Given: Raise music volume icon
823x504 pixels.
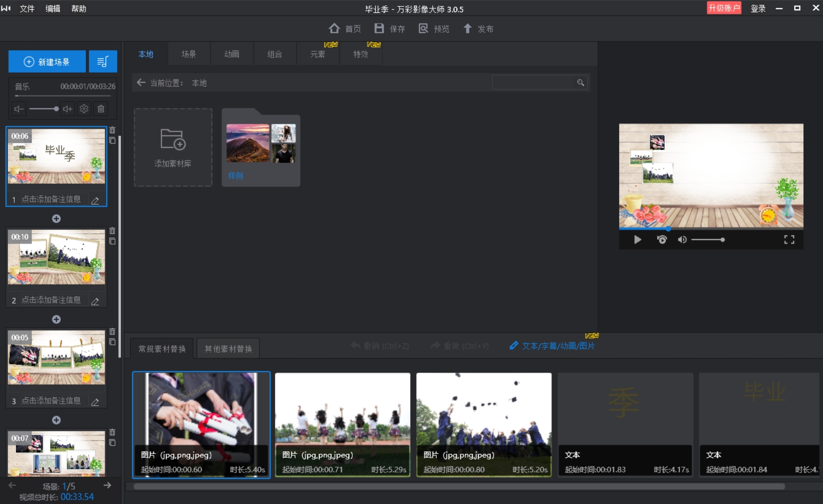Looking at the screenshot, I should (x=68, y=109).
